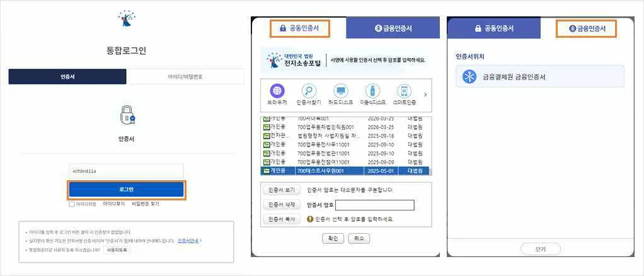Click the warning icon beside 인증서 선택 후 message
This screenshot has width=644, height=276.
coord(311,219)
